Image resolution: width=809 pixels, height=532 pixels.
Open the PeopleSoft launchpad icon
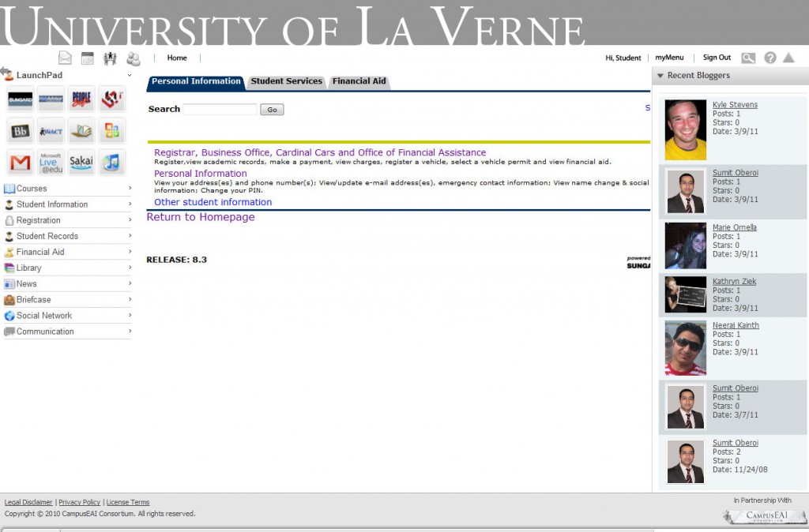pos(81,99)
